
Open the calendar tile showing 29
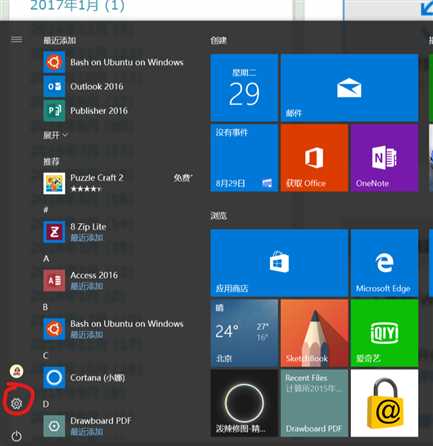(244, 88)
